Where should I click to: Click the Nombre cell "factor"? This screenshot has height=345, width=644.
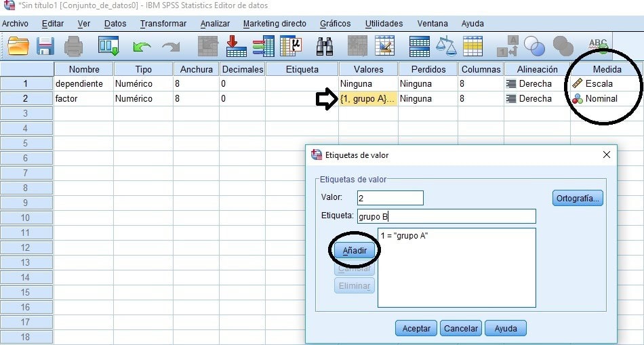(x=84, y=98)
